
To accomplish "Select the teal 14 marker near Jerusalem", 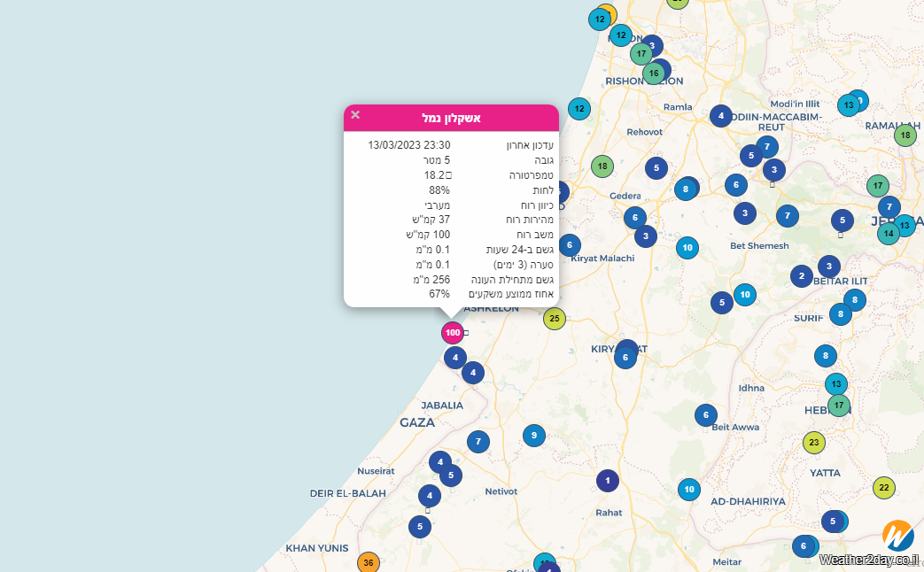I will click(888, 234).
